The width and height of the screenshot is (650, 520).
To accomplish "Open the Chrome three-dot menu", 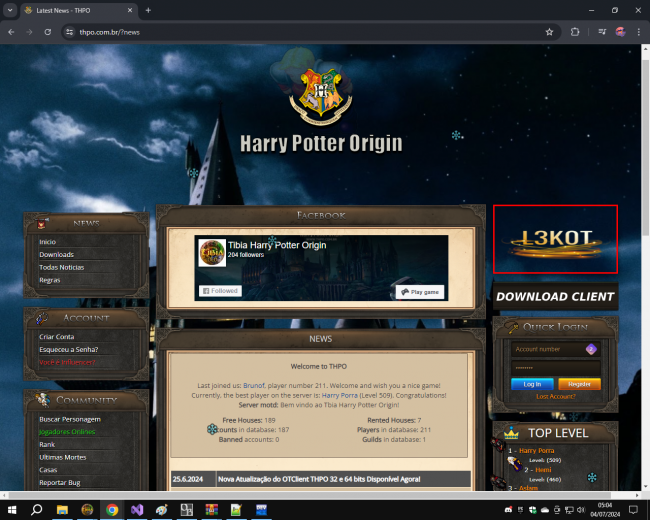I will [x=638, y=32].
